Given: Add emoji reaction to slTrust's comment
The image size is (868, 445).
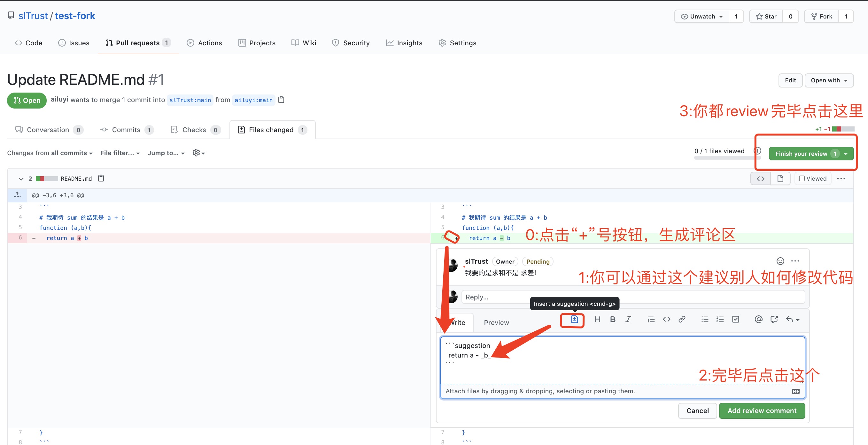Looking at the screenshot, I should [x=780, y=261].
